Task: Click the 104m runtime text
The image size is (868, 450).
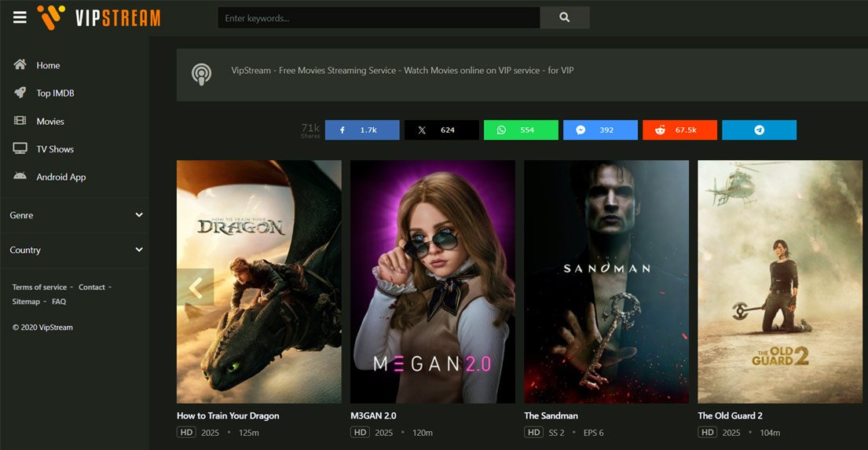Action: pos(770,433)
